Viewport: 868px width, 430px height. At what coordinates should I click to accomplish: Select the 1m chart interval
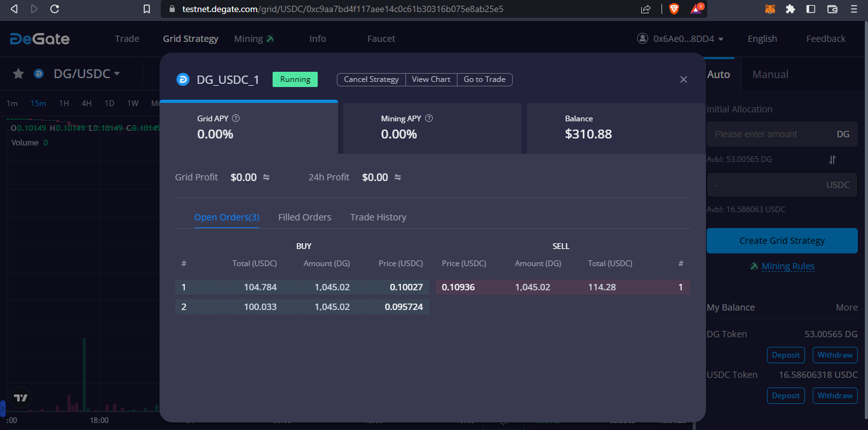[12, 103]
